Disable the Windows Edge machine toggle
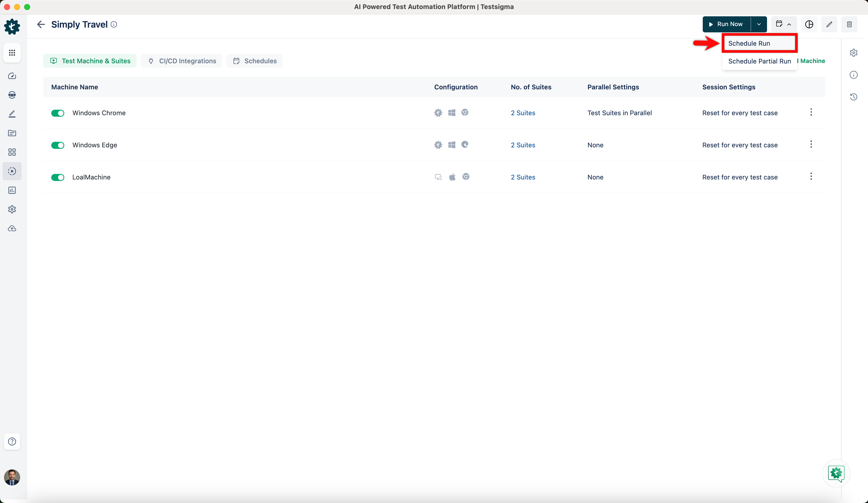 [58, 145]
